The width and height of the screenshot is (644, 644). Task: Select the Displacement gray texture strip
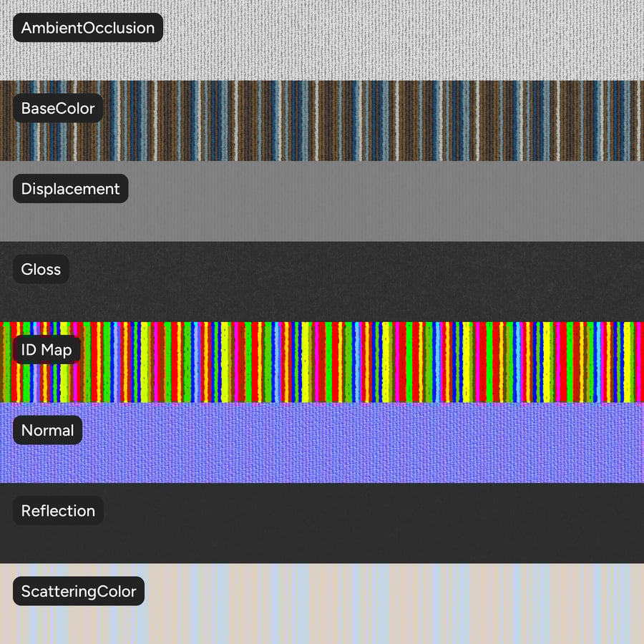coord(322,201)
